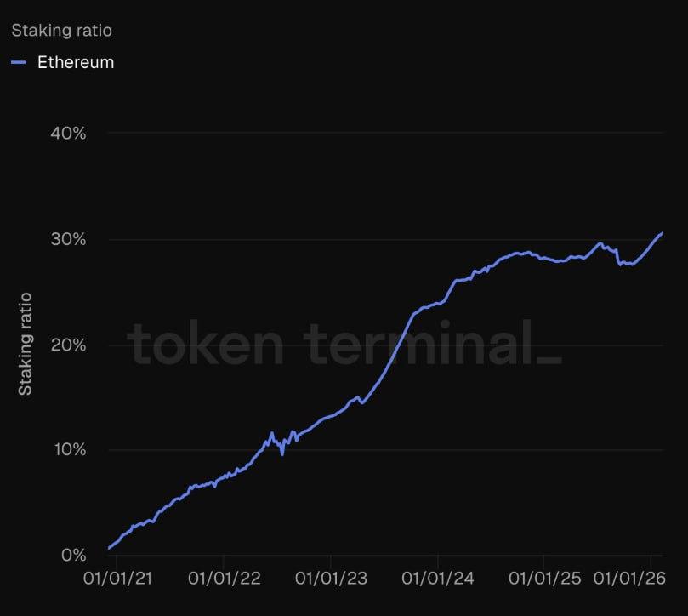Click the Ethereum legend color dash
The image size is (688, 616).
click(x=19, y=62)
